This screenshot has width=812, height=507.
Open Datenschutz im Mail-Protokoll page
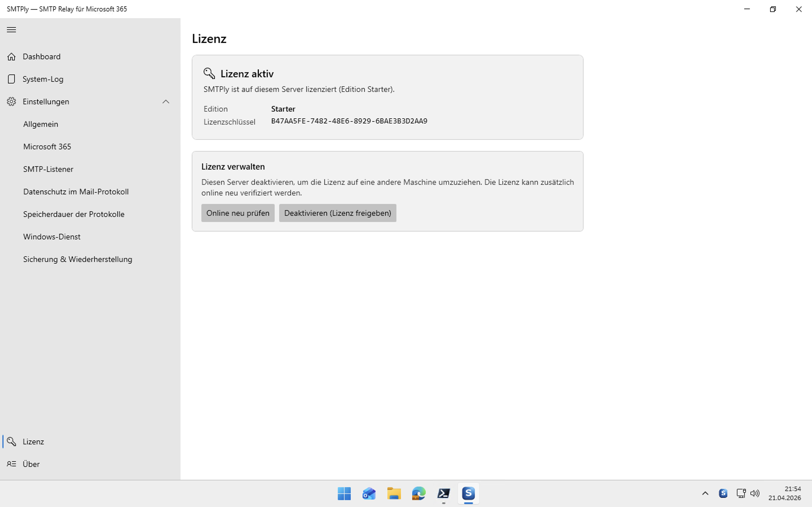(76, 192)
